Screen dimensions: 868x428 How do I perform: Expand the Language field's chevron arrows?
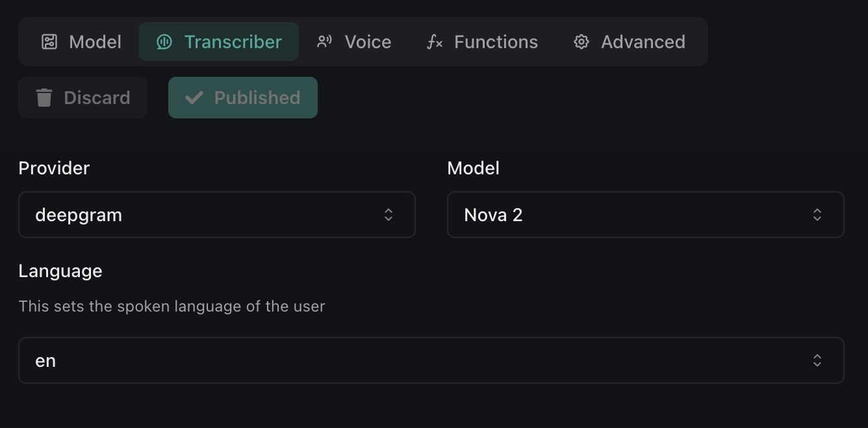tap(817, 360)
